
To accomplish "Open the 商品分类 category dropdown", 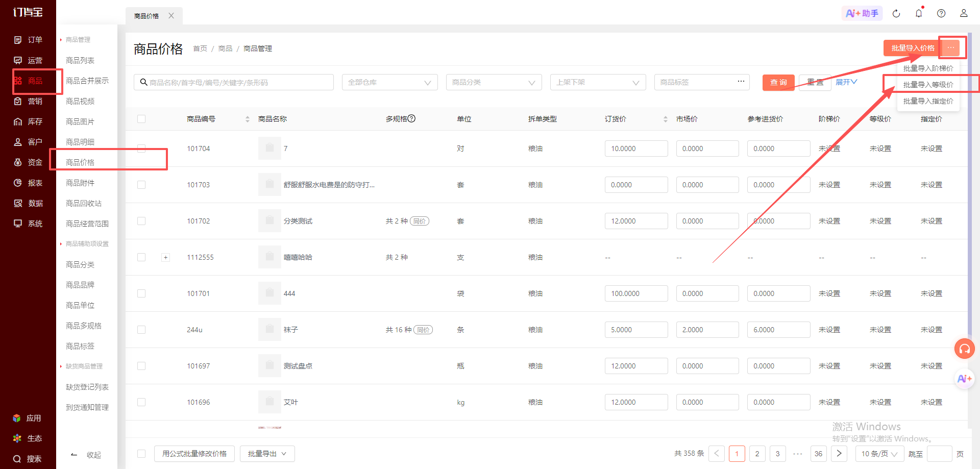I will pos(494,82).
